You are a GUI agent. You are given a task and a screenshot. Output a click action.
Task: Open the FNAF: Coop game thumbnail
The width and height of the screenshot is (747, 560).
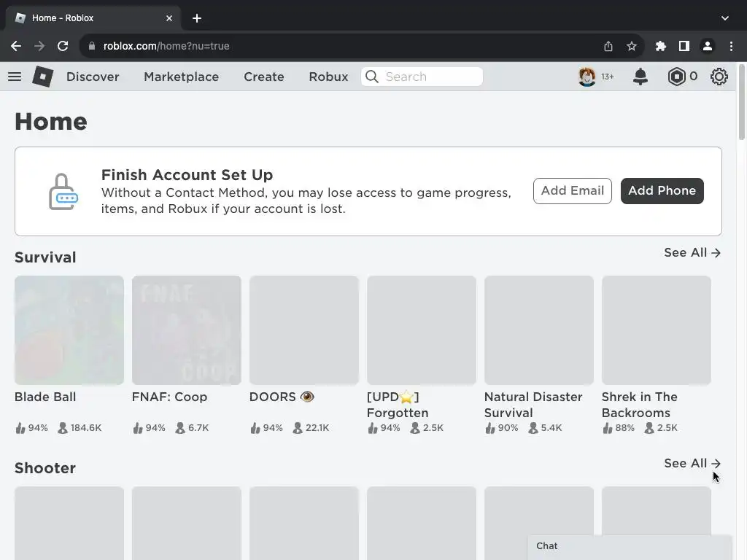[x=186, y=330]
